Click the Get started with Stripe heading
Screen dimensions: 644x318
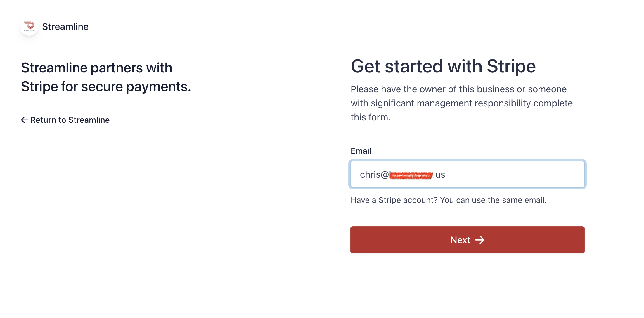point(443,66)
